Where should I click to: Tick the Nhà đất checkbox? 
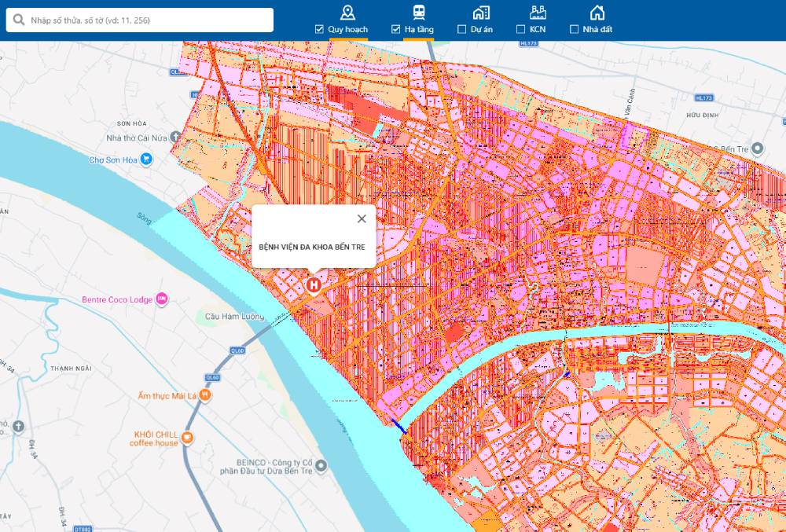coord(574,29)
